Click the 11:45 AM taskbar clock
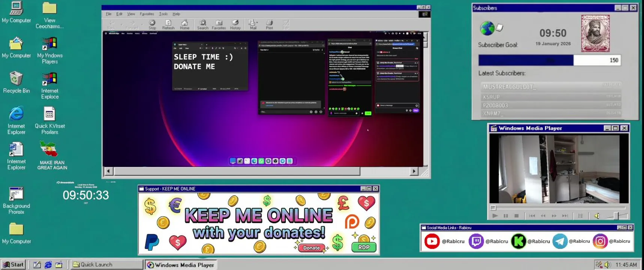 626,265
